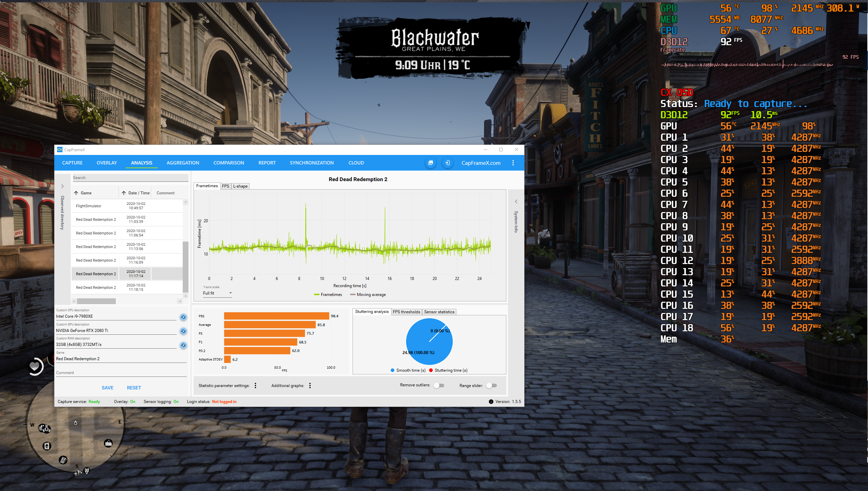Select the L-shape graph tab
868x491 pixels.
(x=240, y=186)
